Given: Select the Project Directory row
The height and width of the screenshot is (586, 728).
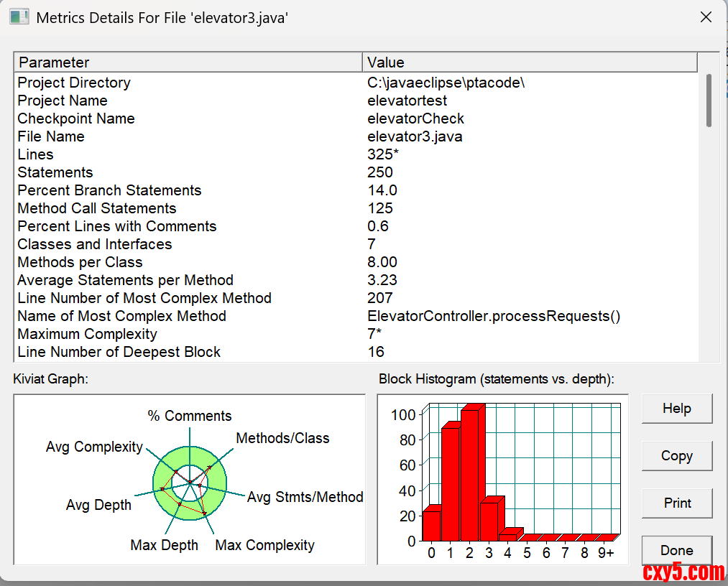Looking at the screenshot, I should [74, 83].
